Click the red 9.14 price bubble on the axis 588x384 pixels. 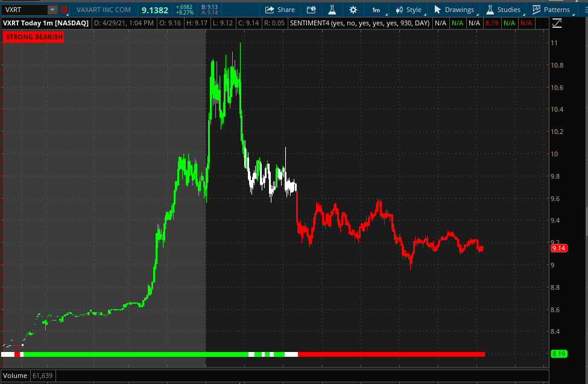click(x=558, y=248)
